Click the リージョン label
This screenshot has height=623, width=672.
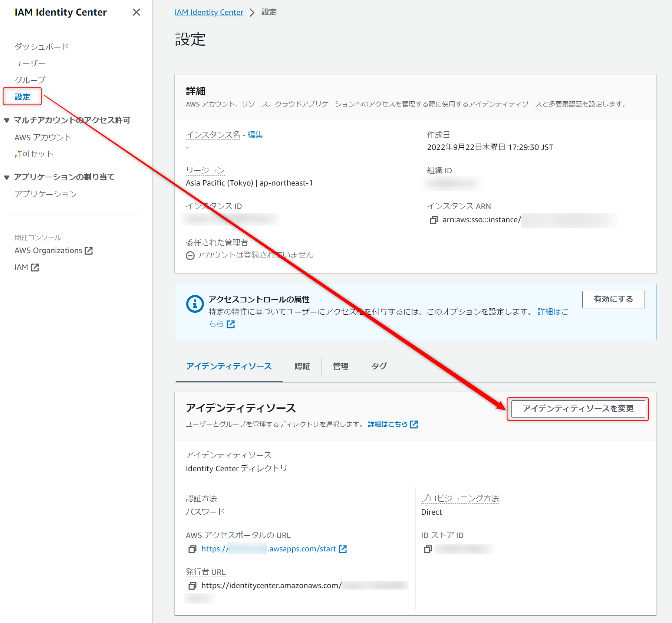(205, 171)
